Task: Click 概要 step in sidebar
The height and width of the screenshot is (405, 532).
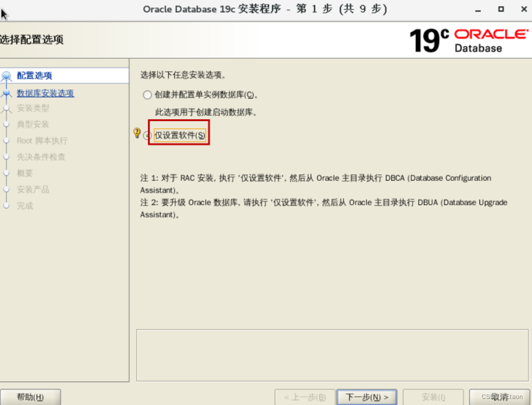Action: point(25,173)
